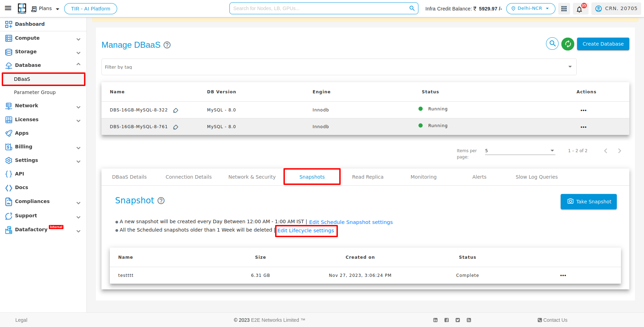
Task: Switch to Connection Details tab
Action: pos(189,177)
